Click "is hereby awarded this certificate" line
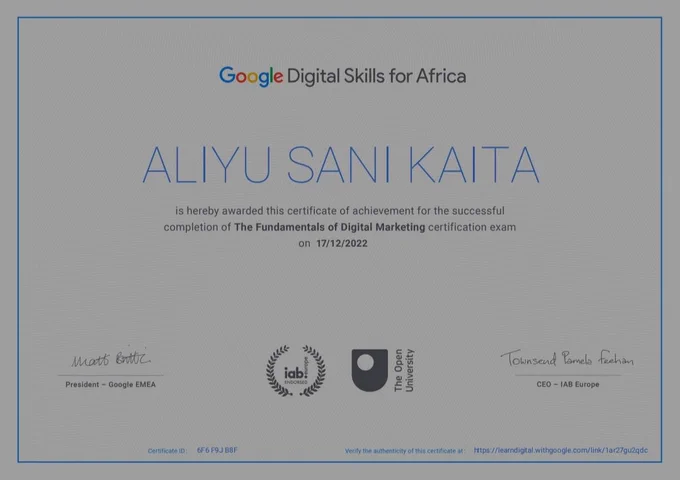Viewport: 680px width, 480px height. pos(340,211)
